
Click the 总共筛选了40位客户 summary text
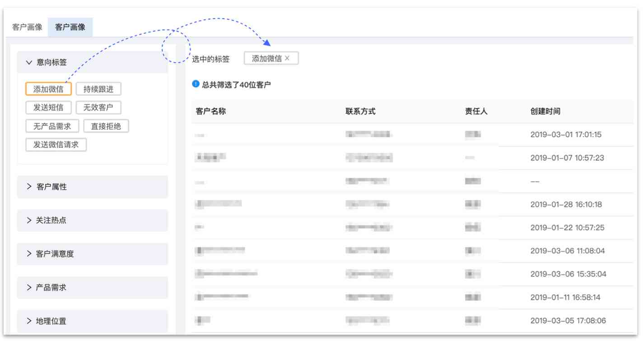[236, 84]
